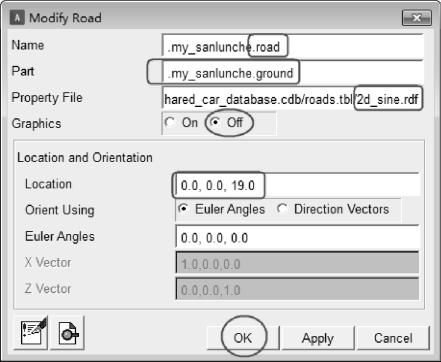The image size is (441, 362).
Task: Close the Modify Road window
Action: pyautogui.click(x=417, y=18)
